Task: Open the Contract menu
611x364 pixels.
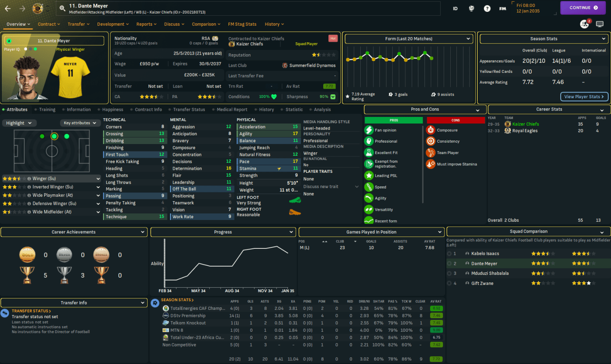Action: [x=49, y=24]
